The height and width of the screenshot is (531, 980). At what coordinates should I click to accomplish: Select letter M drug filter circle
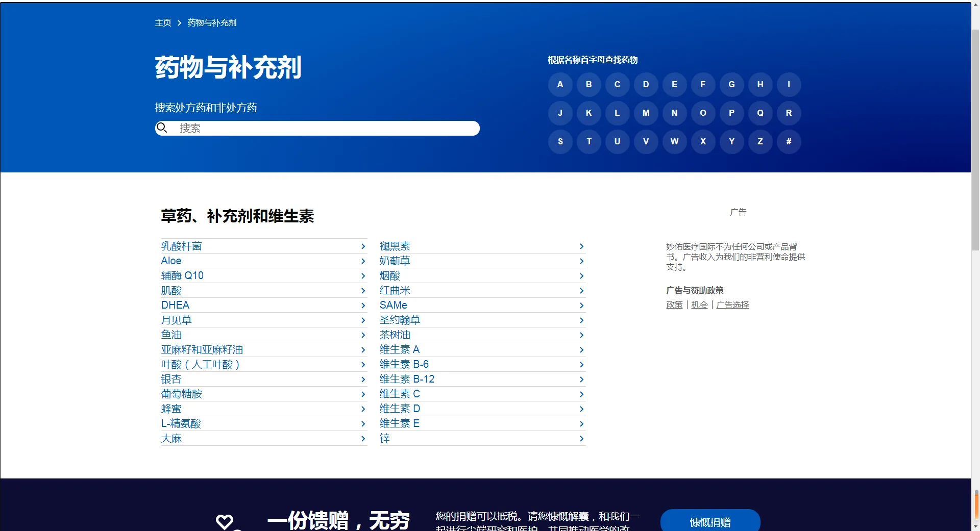[646, 113]
